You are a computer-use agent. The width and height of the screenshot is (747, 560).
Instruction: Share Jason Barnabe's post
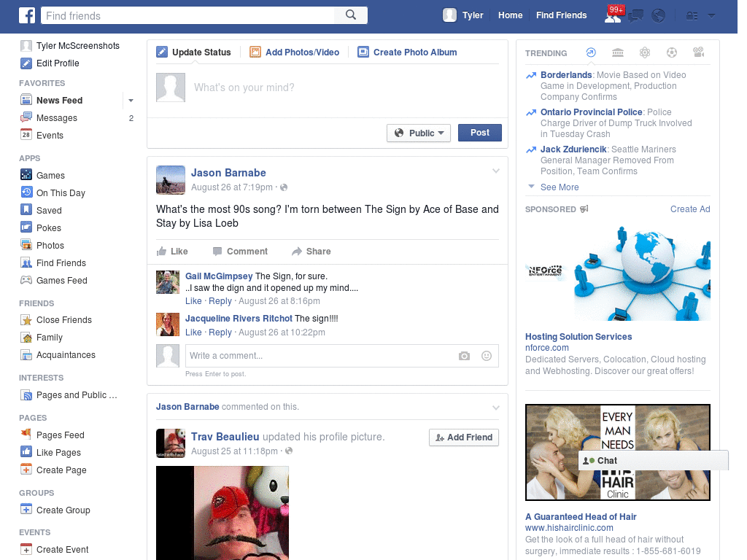click(311, 252)
